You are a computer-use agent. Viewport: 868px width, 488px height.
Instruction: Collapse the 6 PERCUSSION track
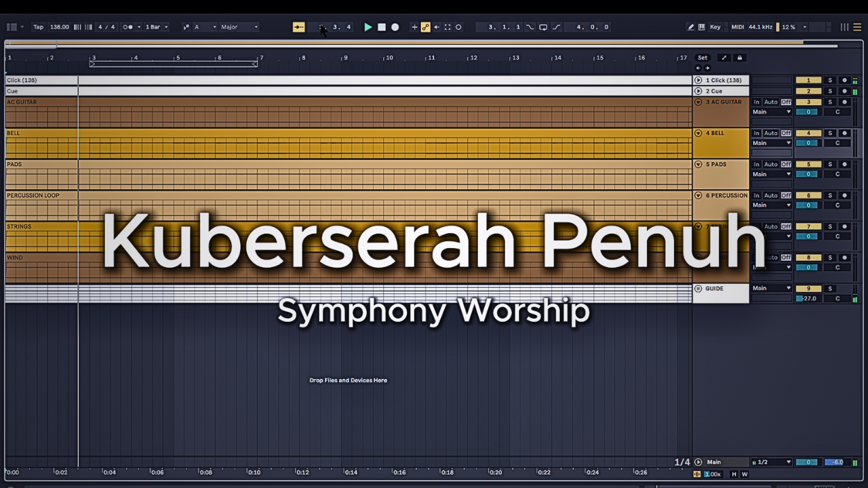698,195
